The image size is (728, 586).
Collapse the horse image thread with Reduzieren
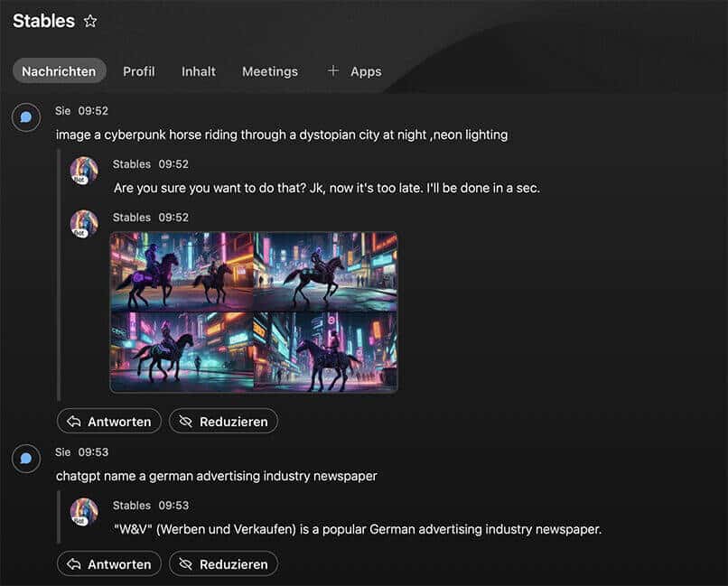(223, 422)
